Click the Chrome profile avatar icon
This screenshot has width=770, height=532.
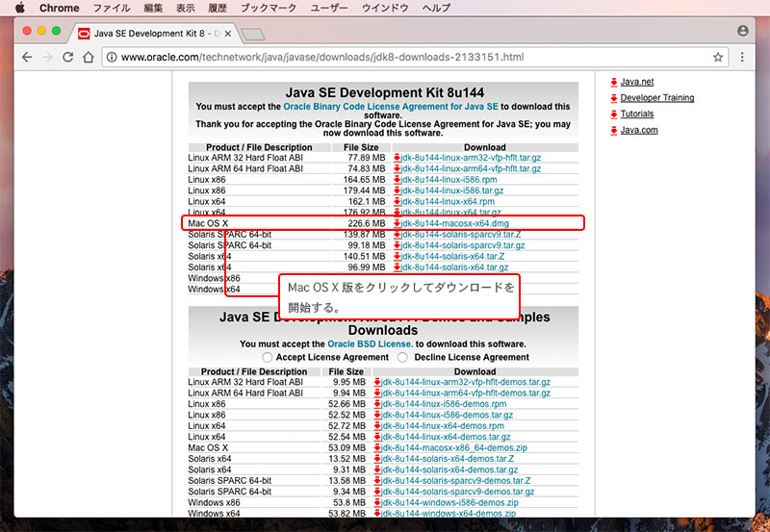coord(742,31)
